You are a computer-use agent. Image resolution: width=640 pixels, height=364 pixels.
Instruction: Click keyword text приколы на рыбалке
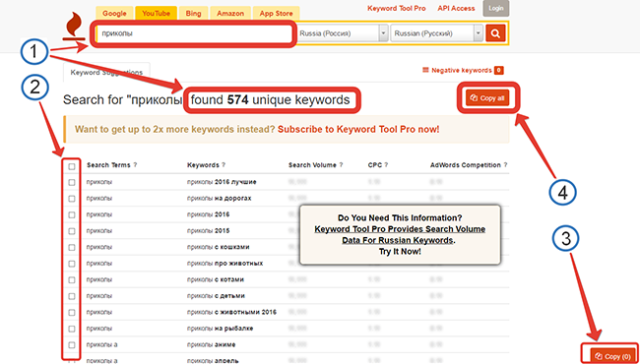tap(220, 329)
